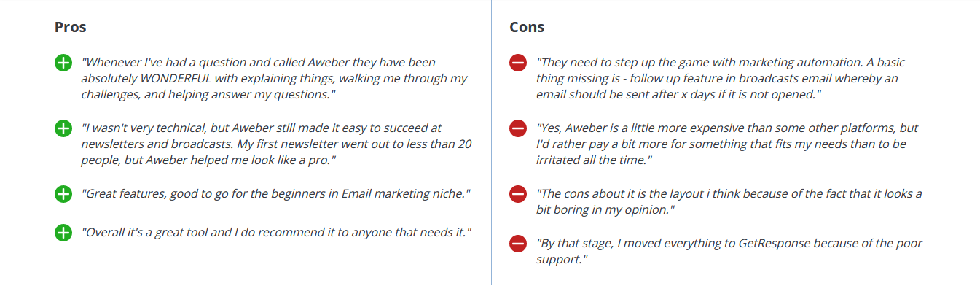Viewport: 980px width, 294px height.
Task: Click the vertical divider between Pros and Cons
Action: (491, 142)
